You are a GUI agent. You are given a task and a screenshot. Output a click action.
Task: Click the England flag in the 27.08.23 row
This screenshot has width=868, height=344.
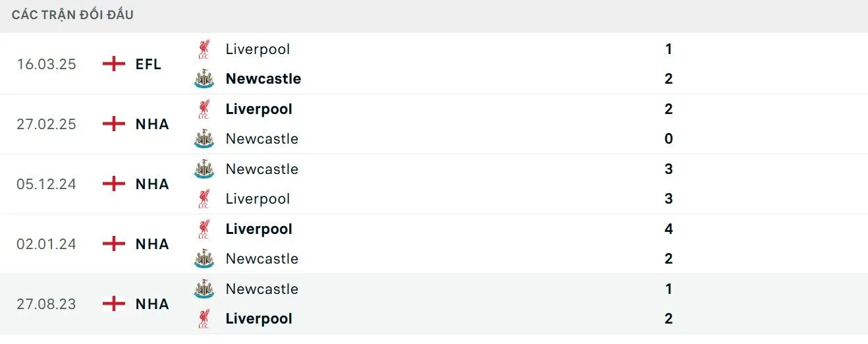coord(114,304)
